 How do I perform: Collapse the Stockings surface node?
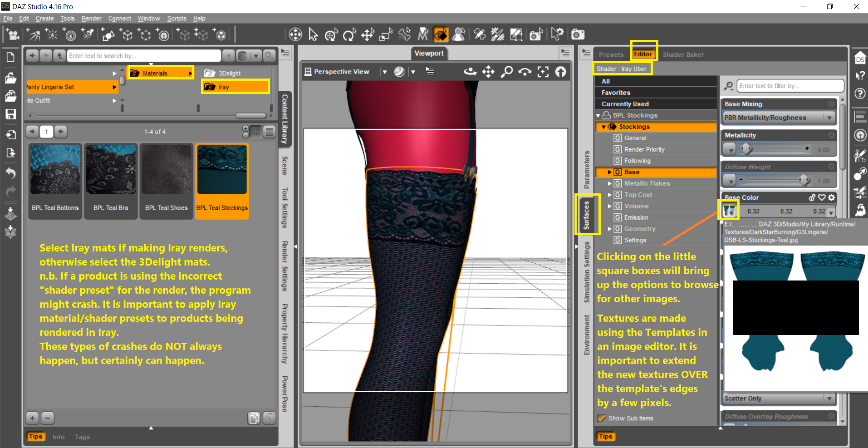(x=603, y=127)
